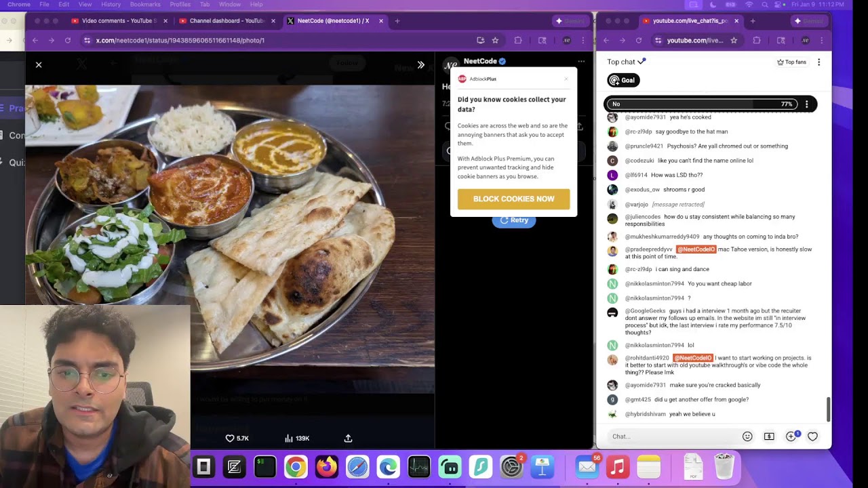Screen dimensions: 868x488
Task: Open the post's view count analytics icon
Action: 289,439
